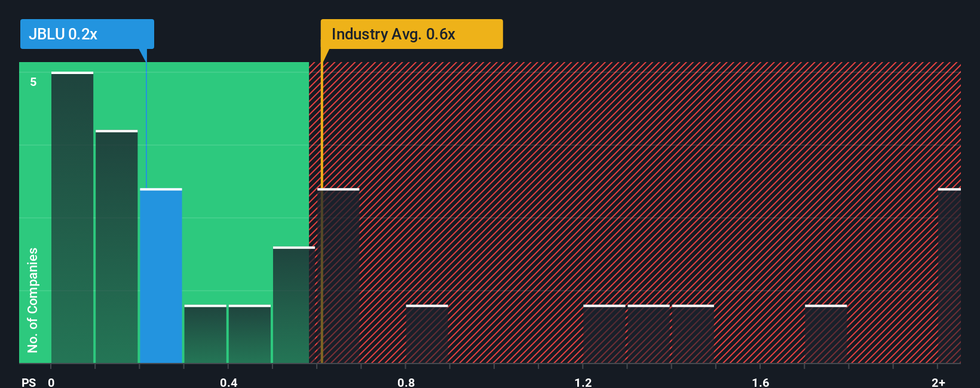Viewport: 980px width, 388px height.
Task: Select the blue JBLU histogram bar
Action: click(161, 276)
